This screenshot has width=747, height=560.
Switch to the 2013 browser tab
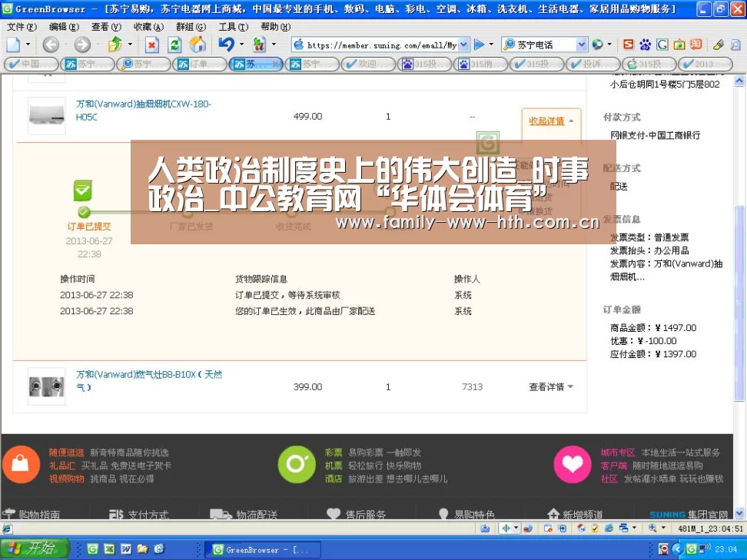pos(705,64)
